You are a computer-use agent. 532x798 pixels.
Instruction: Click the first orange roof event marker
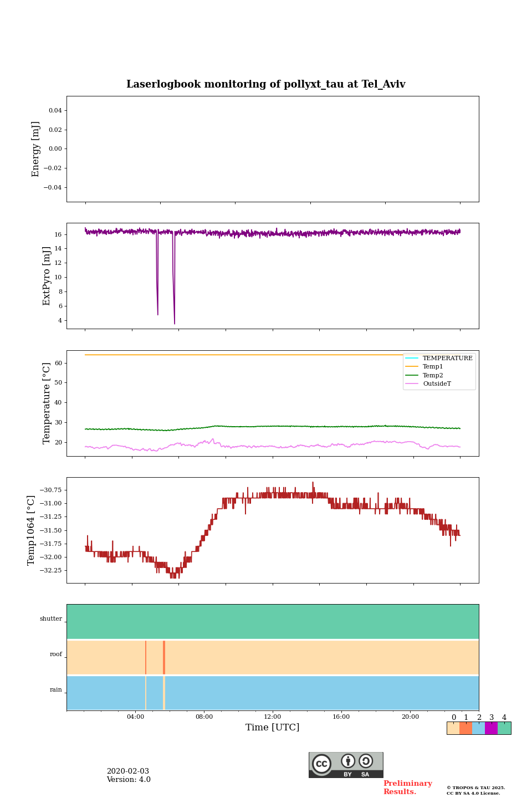point(146,657)
